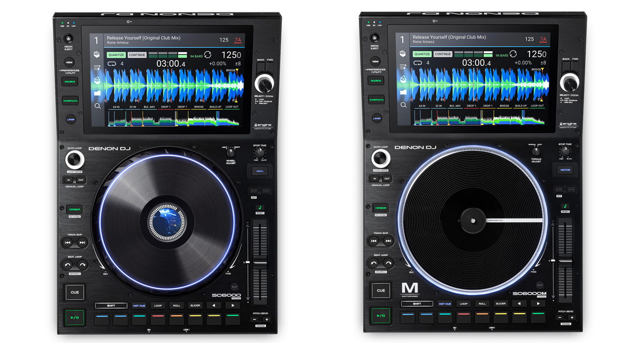644x343 pixels.
Task: Trigger the orange performance pad on SC6000M
Action: pyautogui.click(x=482, y=317)
